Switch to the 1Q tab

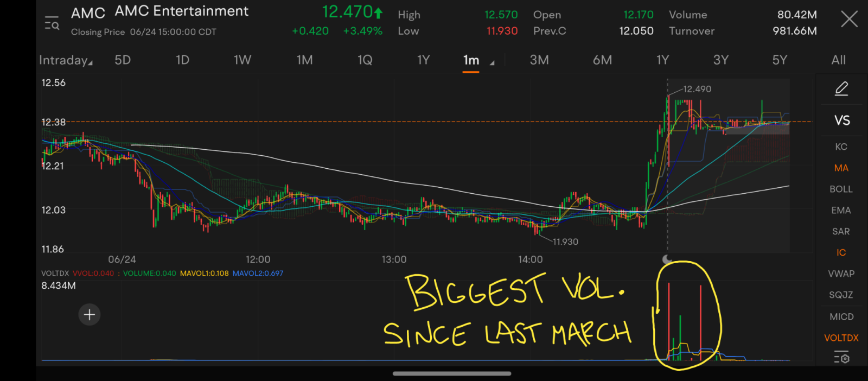click(x=365, y=60)
